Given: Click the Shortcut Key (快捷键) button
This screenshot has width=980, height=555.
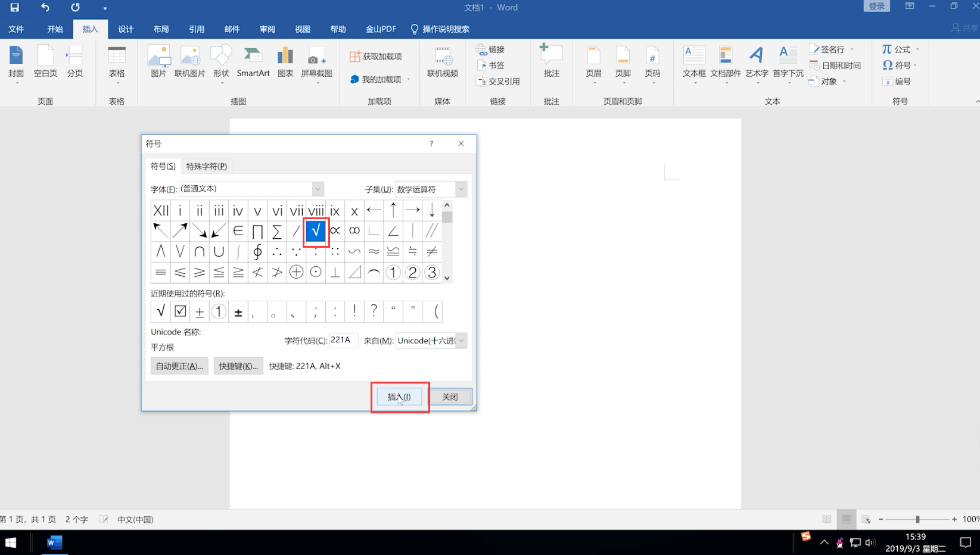Looking at the screenshot, I should pos(238,366).
